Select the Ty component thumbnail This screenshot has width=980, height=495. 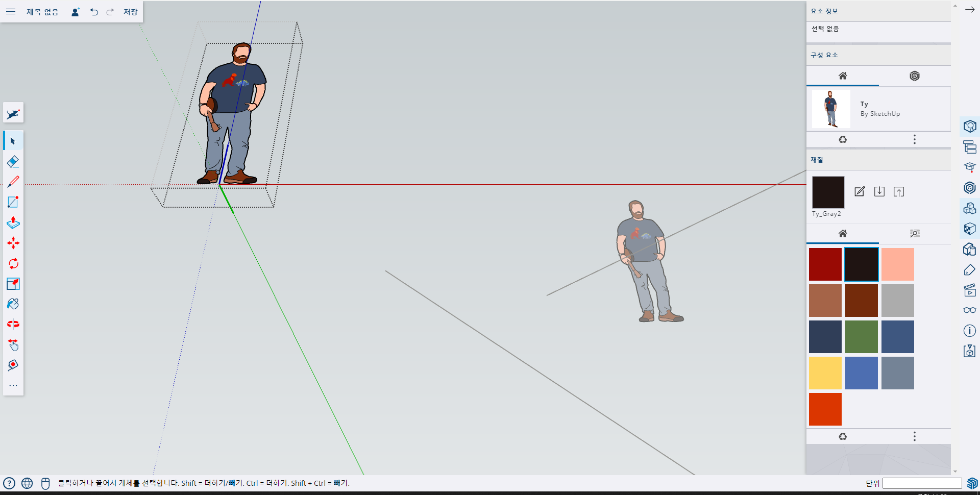[831, 109]
